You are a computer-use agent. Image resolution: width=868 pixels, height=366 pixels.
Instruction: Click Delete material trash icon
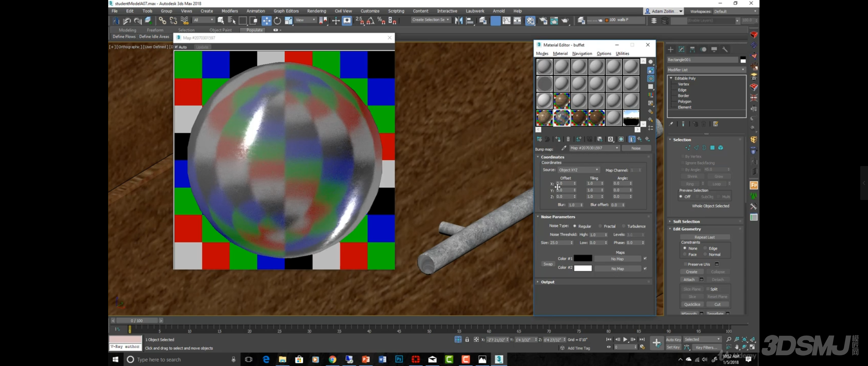568,139
